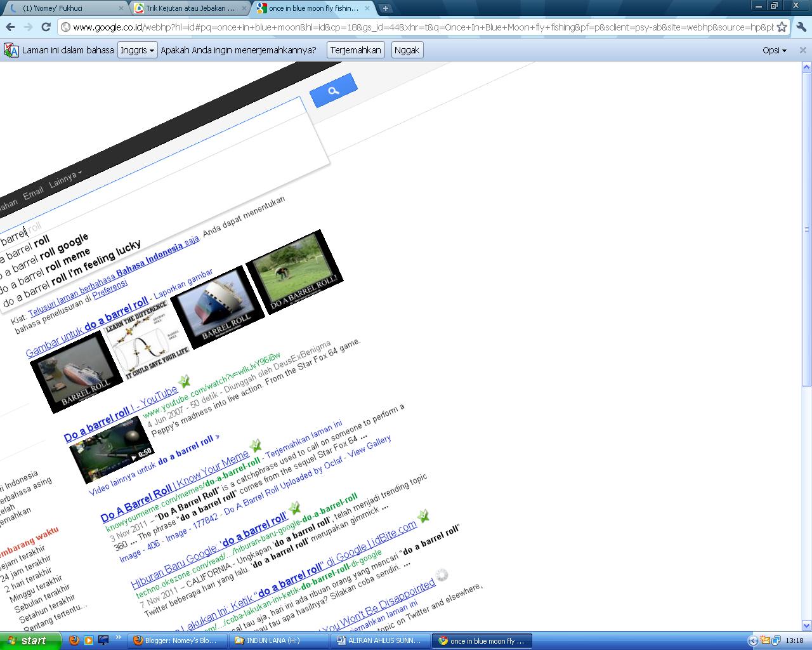
Task: Click the Nggak button
Action: (x=407, y=50)
